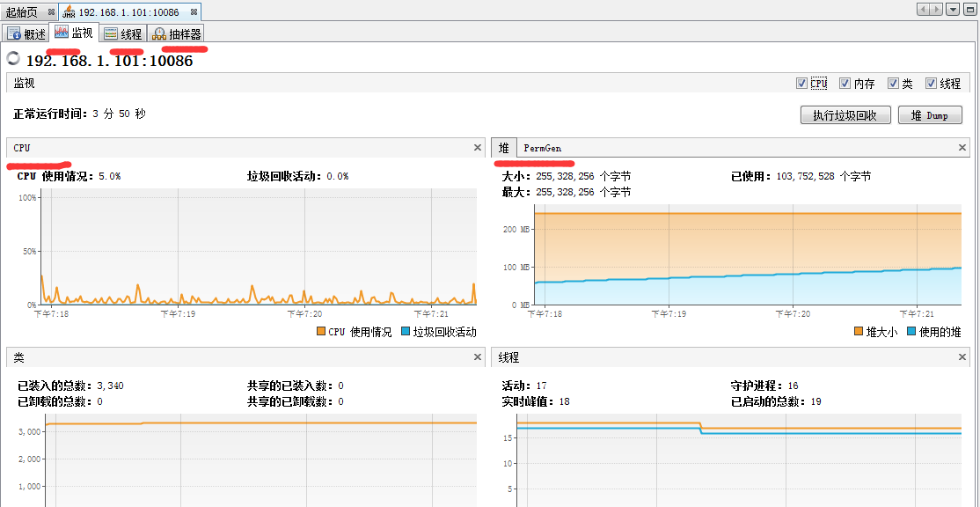The width and height of the screenshot is (980, 507).
Task: Click the 共享的已卸载数 0 value
Action: 340,401
